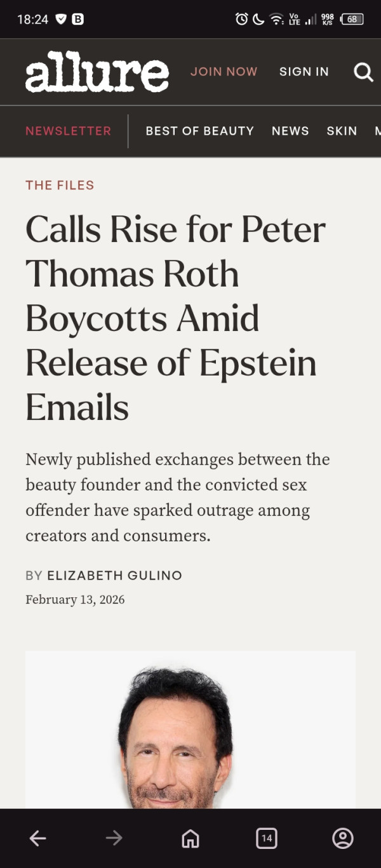The width and height of the screenshot is (381, 868).
Task: Tap the browser forward arrow
Action: [x=114, y=839]
